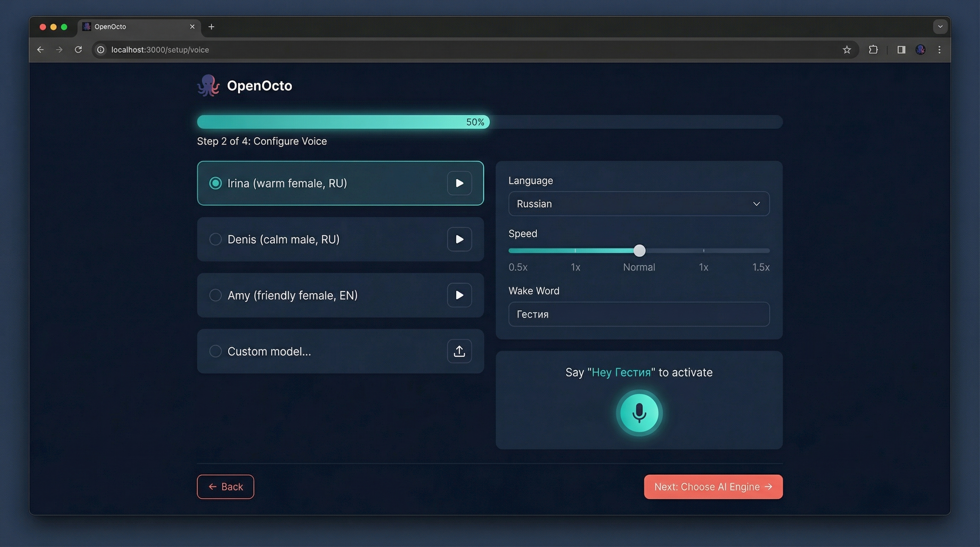Click the microphone to test wake word
Screen dimensions: 980x547
click(x=639, y=413)
